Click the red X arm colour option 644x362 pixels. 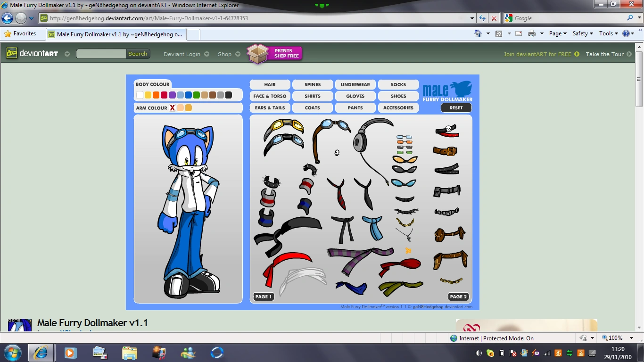coord(173,108)
